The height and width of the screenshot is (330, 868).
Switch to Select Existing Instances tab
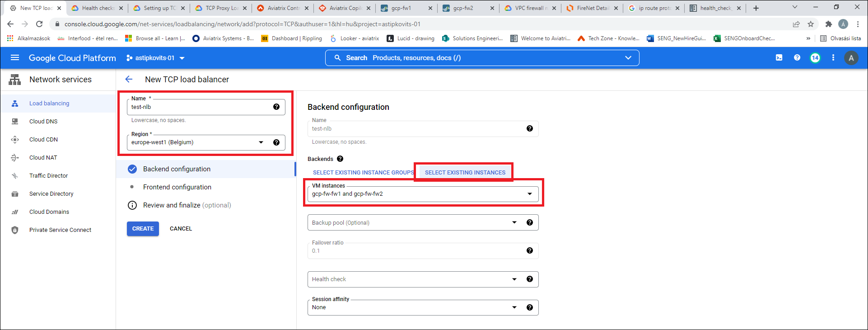pos(465,172)
